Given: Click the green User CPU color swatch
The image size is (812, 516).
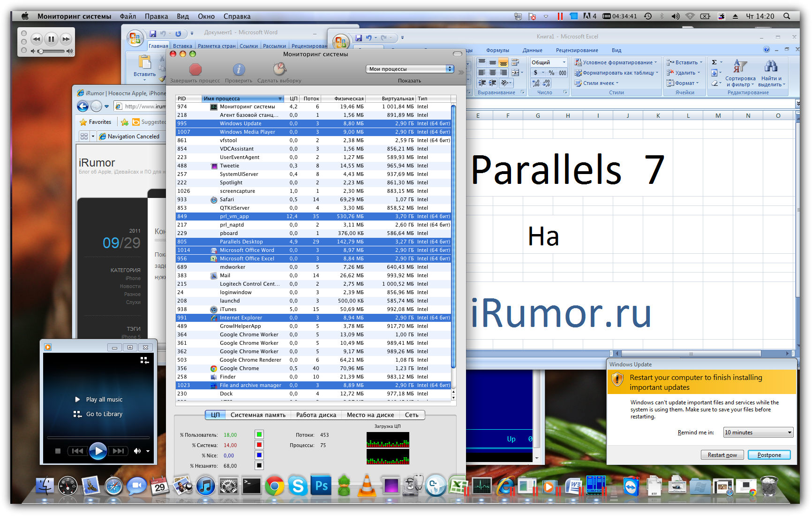Looking at the screenshot, I should pos(259,434).
